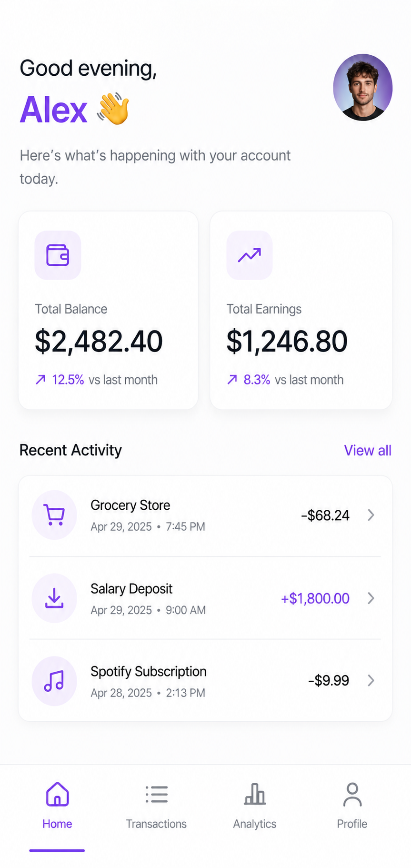Screen dimensions: 411x868
Task: Click the Recent Activity heading
Action: (70, 450)
